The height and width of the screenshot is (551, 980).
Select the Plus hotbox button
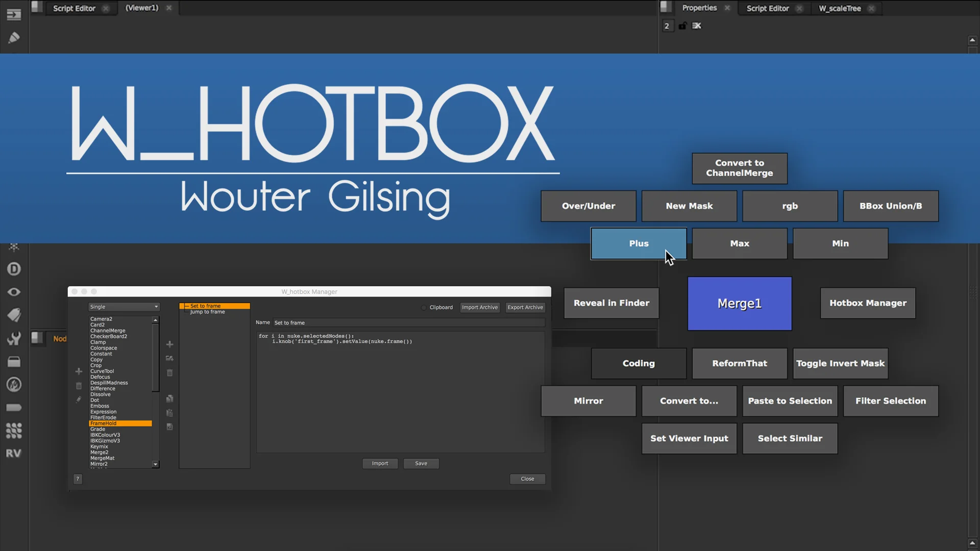pyautogui.click(x=639, y=243)
